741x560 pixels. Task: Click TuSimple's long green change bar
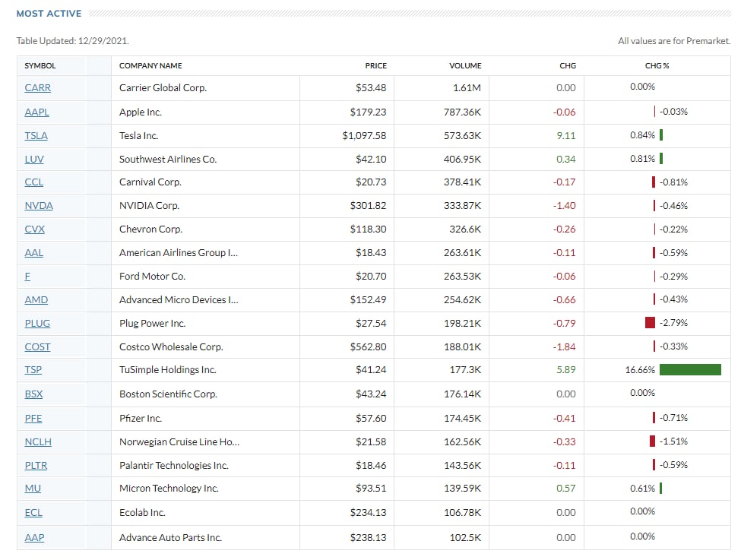pos(690,370)
